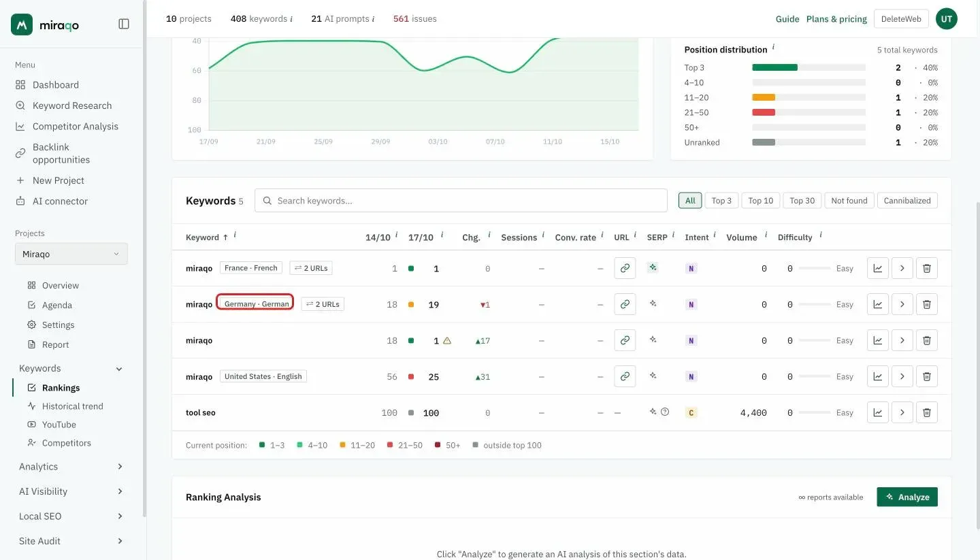Delete the miraqo Germany keyword
Screen dimensions: 980x560
[x=927, y=304]
